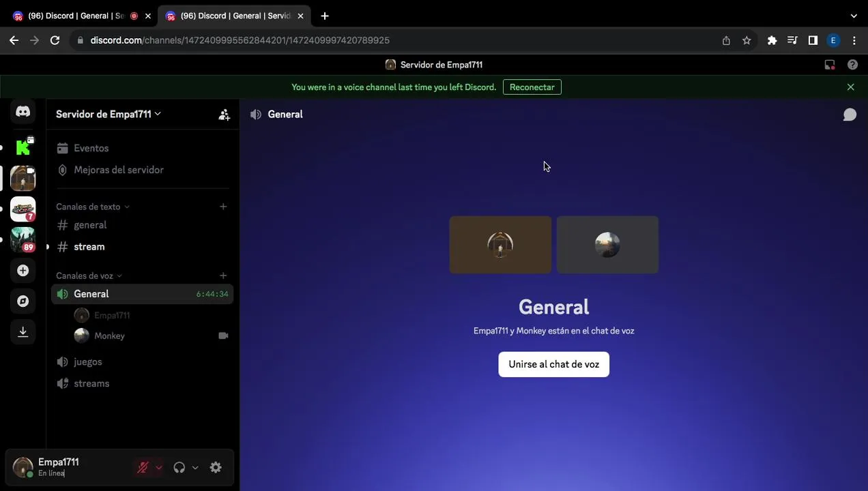Create a new text channel plus icon
The image size is (868, 491).
(223, 207)
